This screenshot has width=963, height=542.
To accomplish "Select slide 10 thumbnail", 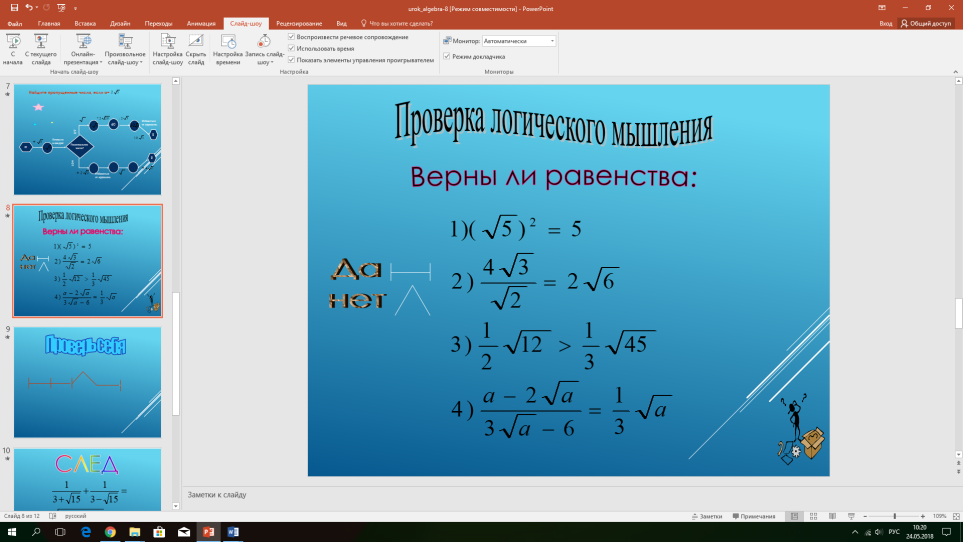I will coord(87,479).
